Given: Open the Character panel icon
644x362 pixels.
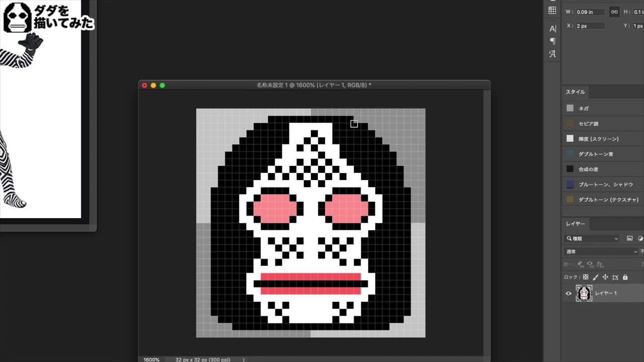Looking at the screenshot, I should pyautogui.click(x=552, y=29).
